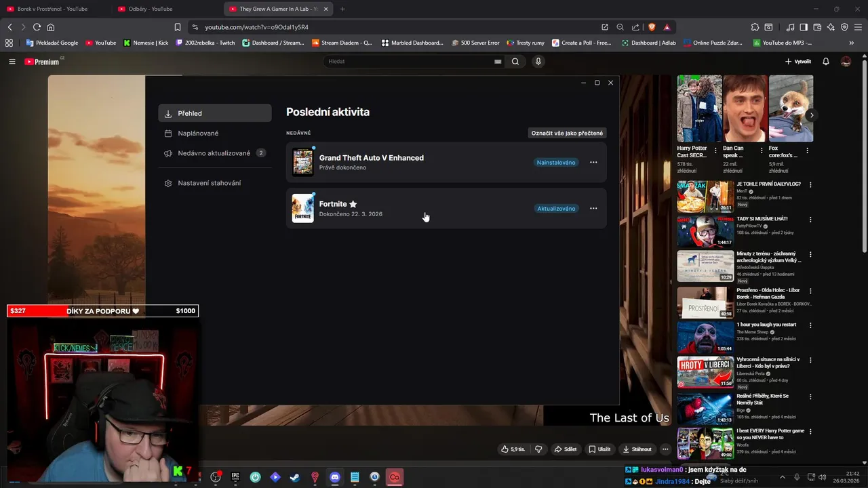Screen dimensions: 868x488
Task: Open YouTube notifications bell
Action: click(826, 62)
